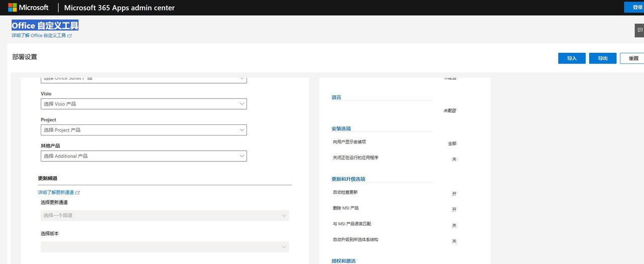The height and width of the screenshot is (264, 644).
Task: Click external link icon beside 详细了解更新通道
Action: point(77,192)
